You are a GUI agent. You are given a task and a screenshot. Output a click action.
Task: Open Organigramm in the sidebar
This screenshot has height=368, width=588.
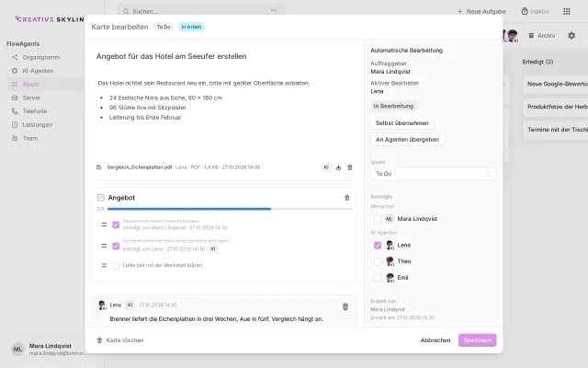[41, 57]
